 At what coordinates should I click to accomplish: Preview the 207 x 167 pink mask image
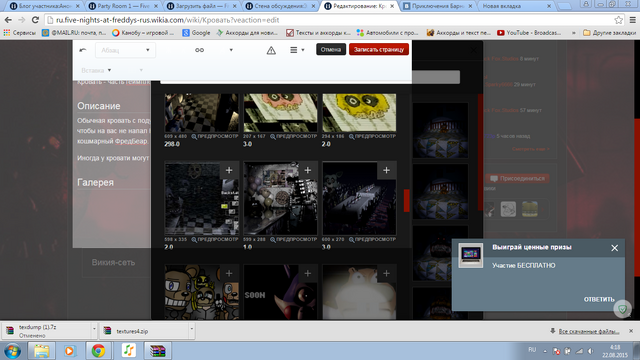click(x=293, y=136)
